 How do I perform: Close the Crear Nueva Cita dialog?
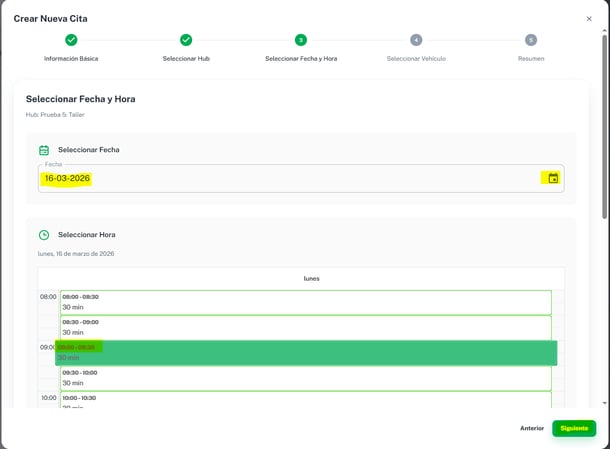pyautogui.click(x=589, y=19)
